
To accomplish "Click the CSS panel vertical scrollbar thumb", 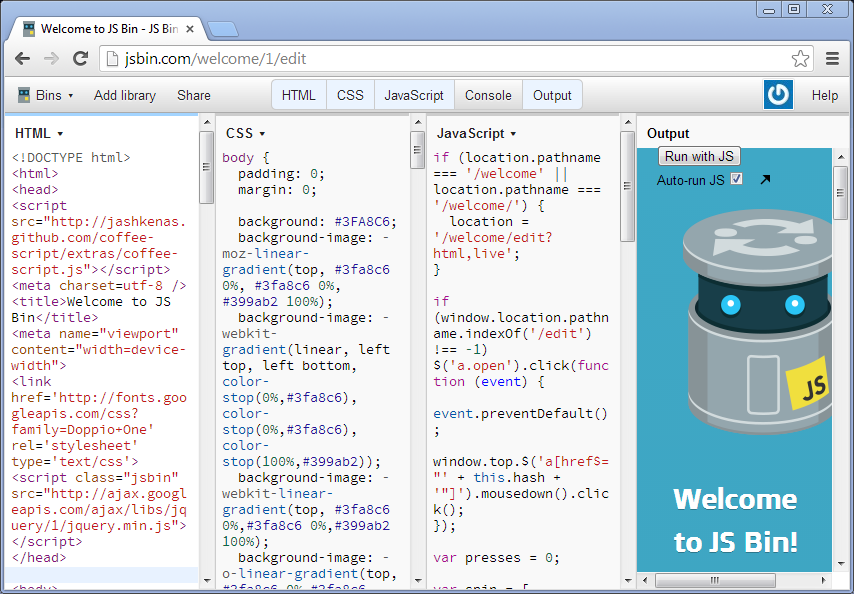I will [x=418, y=150].
